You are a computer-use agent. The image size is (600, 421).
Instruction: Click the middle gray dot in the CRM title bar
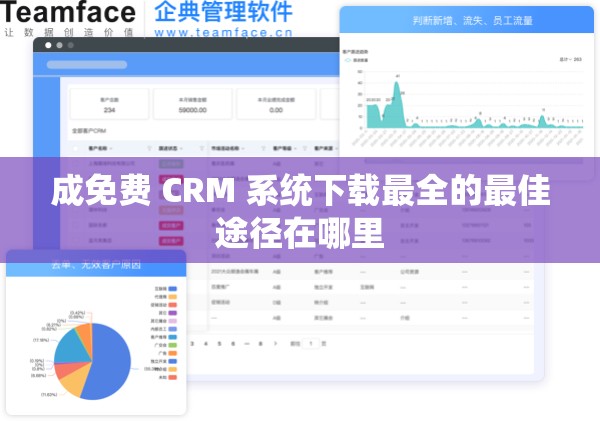pos(59,45)
